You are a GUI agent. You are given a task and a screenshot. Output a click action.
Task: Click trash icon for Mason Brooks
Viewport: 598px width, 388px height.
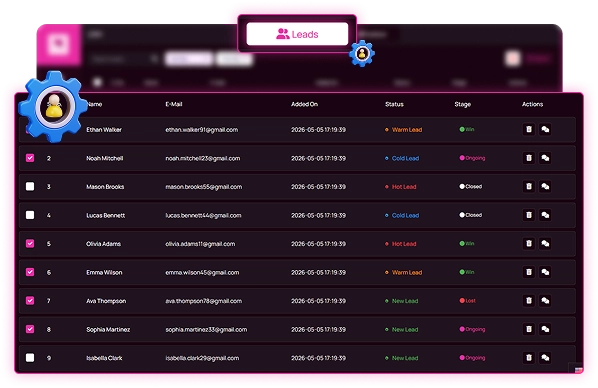pos(529,187)
